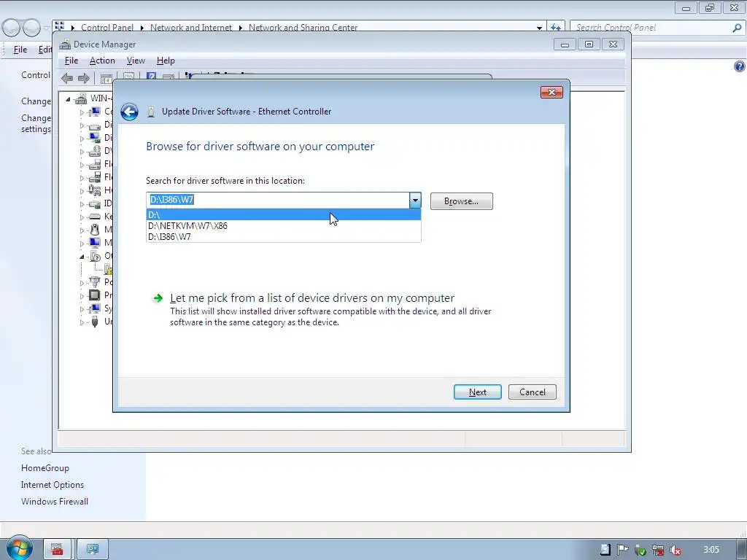Select D:\I386\W7 entry in dropdown list
The image size is (747, 560).
pos(284,237)
